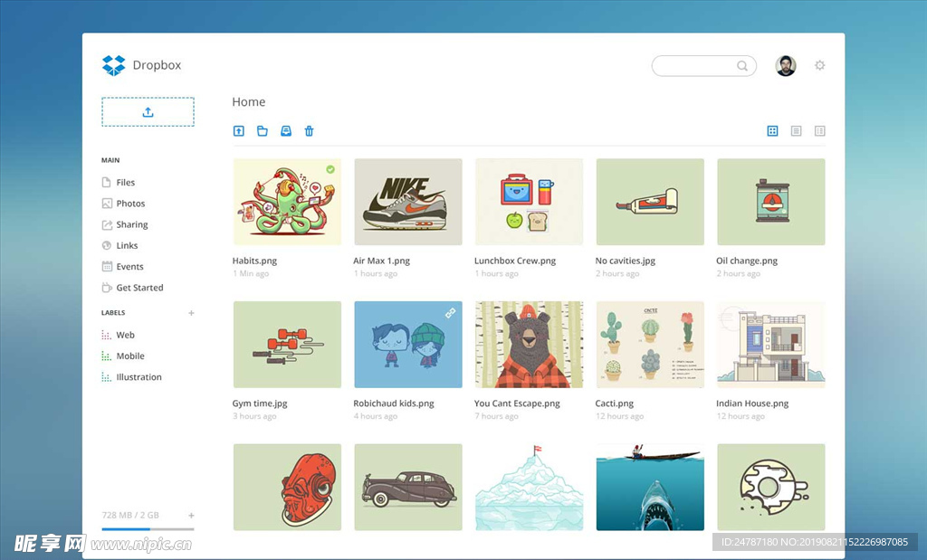Click the file name "You Cant Escape.png"
This screenshot has height=560, width=927.
click(517, 404)
